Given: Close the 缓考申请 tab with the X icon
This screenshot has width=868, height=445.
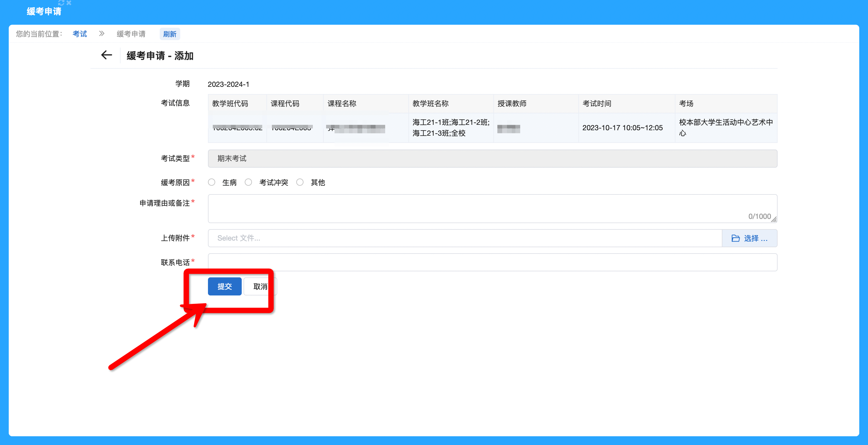Looking at the screenshot, I should pyautogui.click(x=69, y=3).
